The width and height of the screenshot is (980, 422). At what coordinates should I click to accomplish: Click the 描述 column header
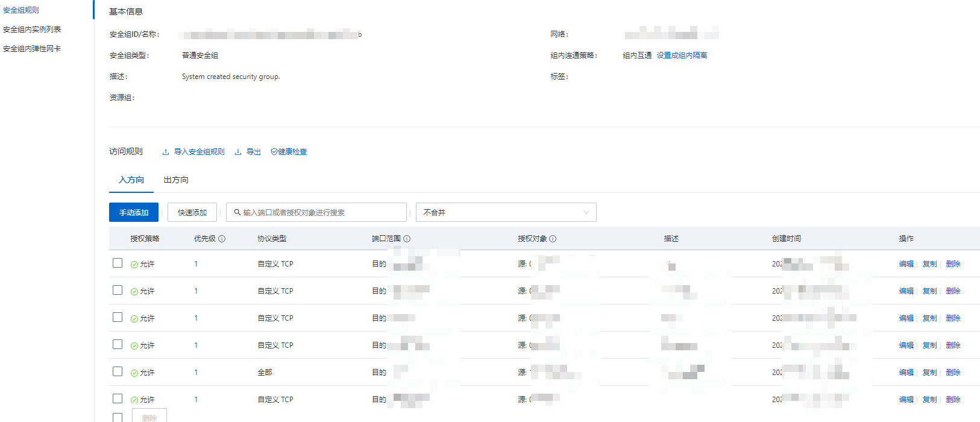671,239
